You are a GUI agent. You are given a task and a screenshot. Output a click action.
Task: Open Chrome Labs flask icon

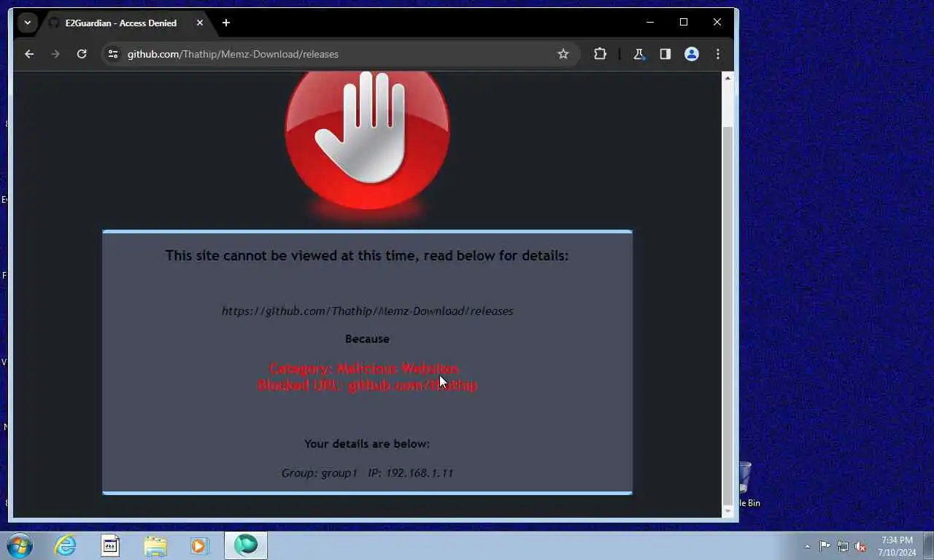click(x=638, y=54)
